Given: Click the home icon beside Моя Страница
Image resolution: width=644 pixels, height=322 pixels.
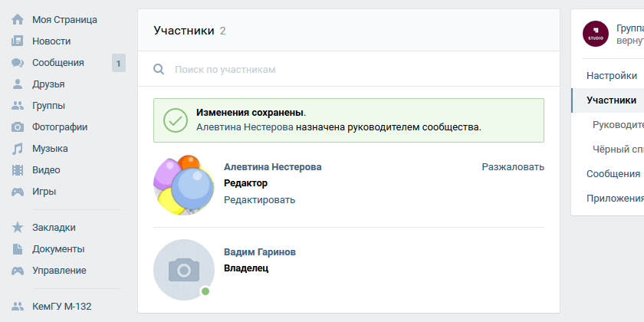Looking at the screenshot, I should tap(17, 20).
